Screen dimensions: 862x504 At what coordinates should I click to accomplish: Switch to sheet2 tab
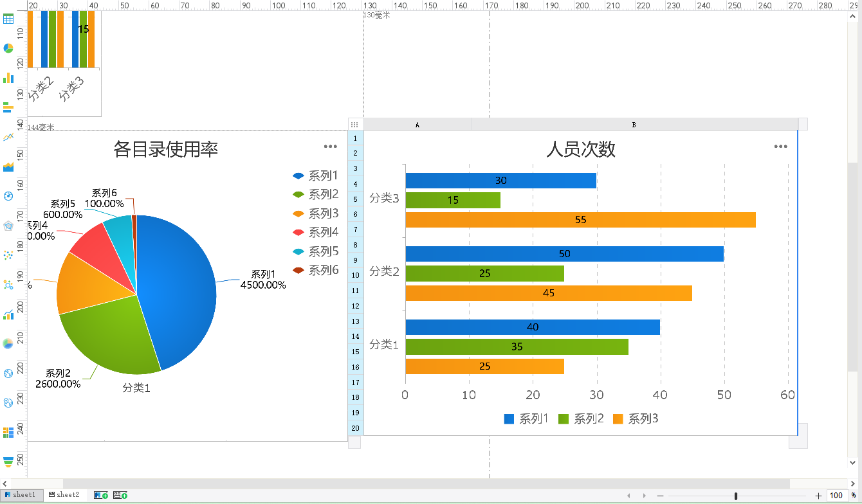click(x=65, y=495)
